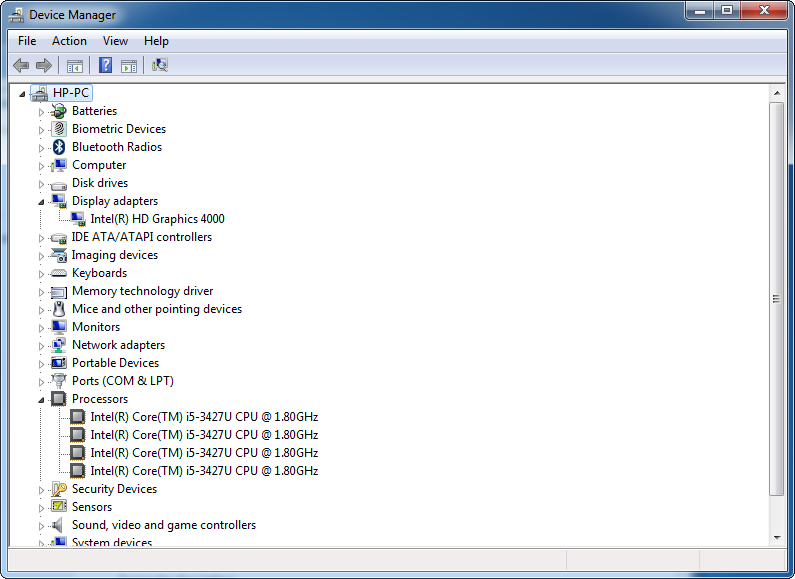Viewport: 795px width, 579px height.
Task: Click the Back arrow in toolbar
Action: 21,66
